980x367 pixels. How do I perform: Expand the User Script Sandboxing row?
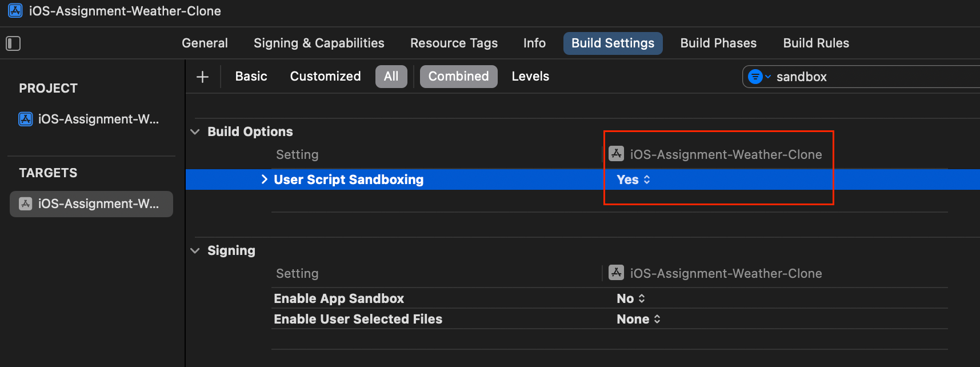[x=264, y=179]
